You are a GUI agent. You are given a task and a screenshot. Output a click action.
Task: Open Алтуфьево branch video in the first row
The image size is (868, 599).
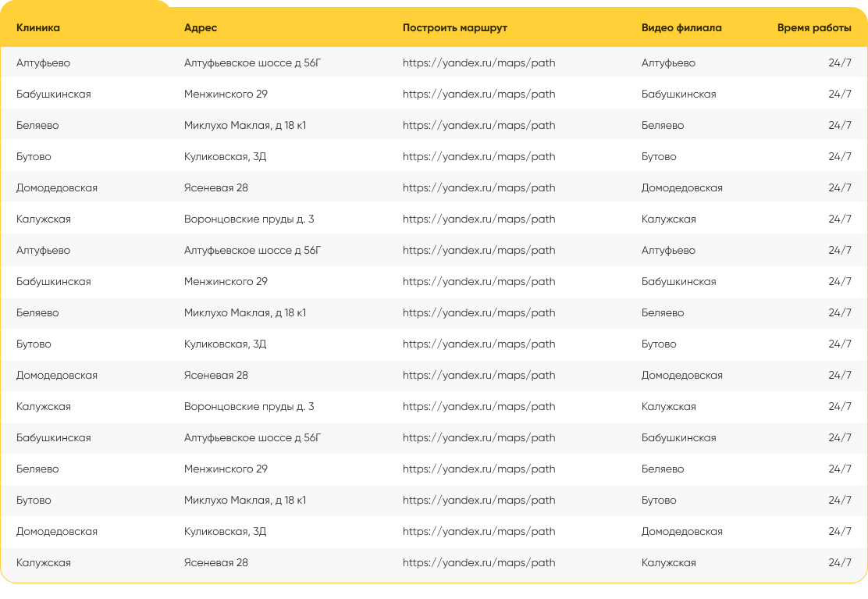668,62
